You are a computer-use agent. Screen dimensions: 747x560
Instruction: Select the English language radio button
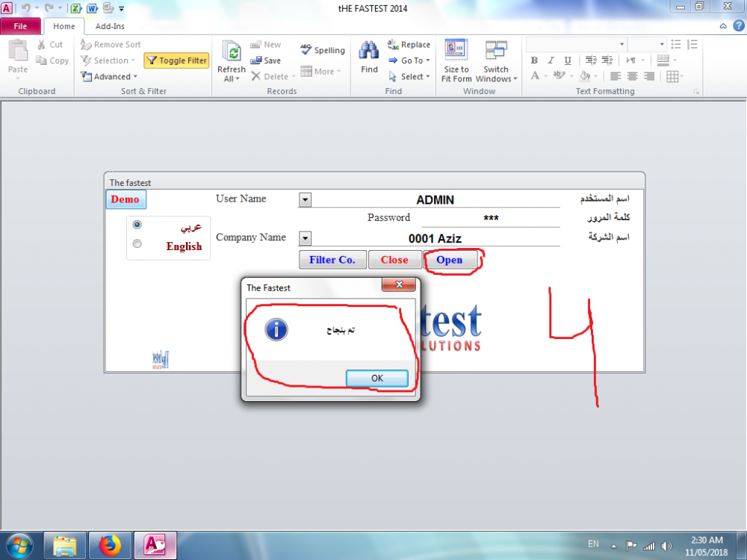pos(137,243)
